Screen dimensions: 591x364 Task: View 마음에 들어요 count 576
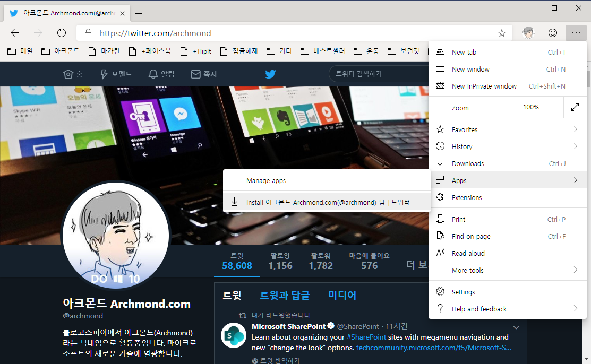(x=369, y=261)
